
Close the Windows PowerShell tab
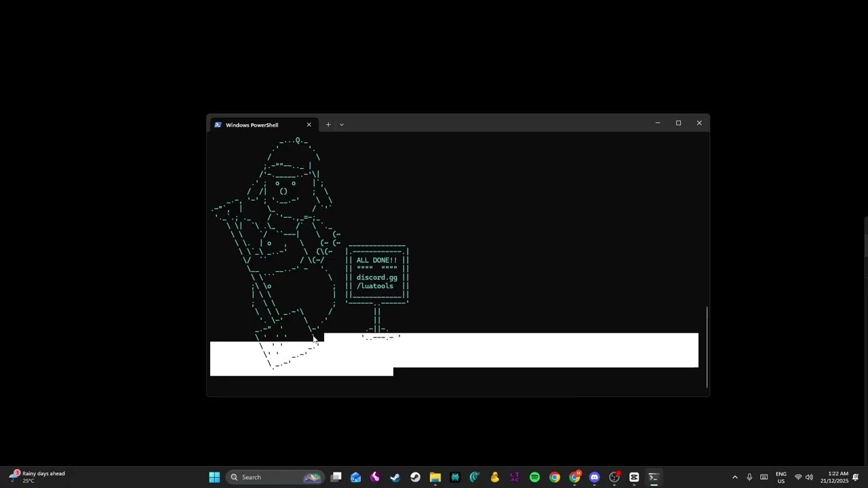tap(309, 125)
